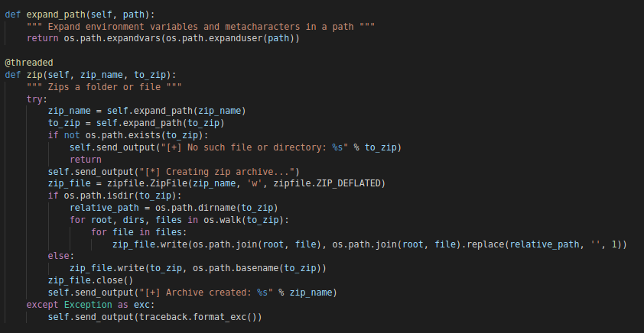644x333 pixels.
Task: Click the docstring "Zips a folder or file"
Action: click(x=104, y=87)
